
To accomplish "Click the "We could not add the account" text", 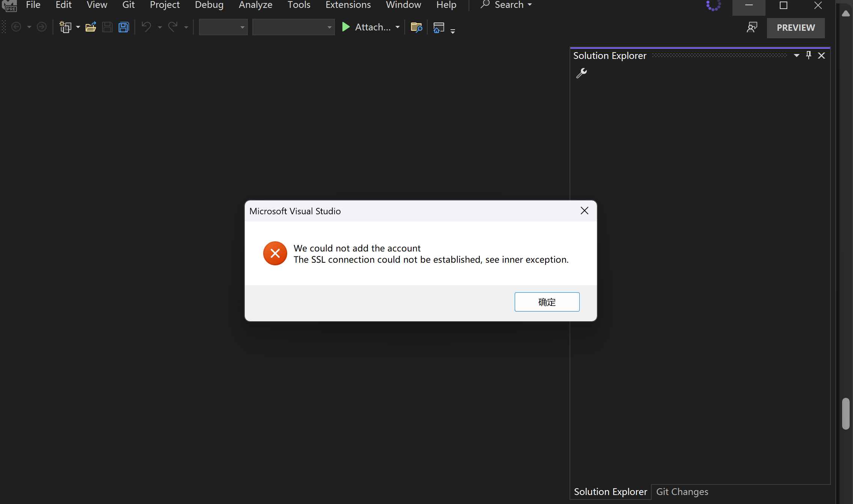I will coord(357,248).
